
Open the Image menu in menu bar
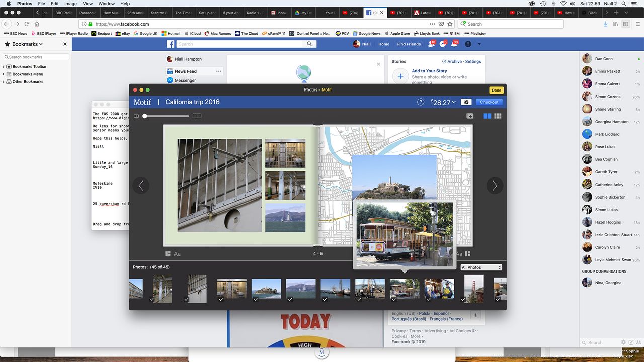point(70,4)
